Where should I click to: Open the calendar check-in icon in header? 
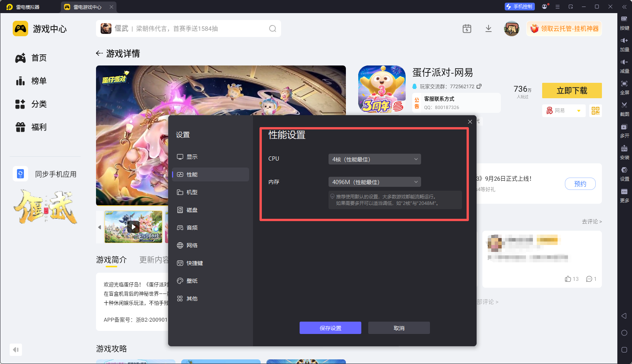point(467,29)
